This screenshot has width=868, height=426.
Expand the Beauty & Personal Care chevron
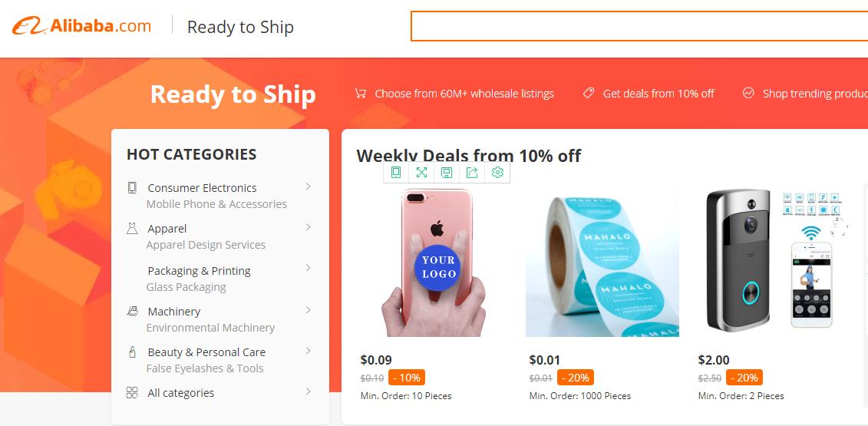coord(308,351)
